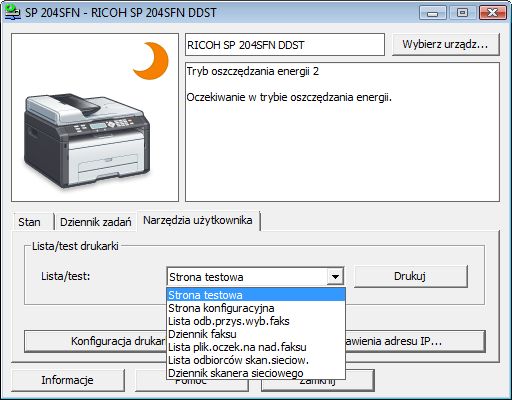Click the orange moon sleep-mode icon

point(152,61)
